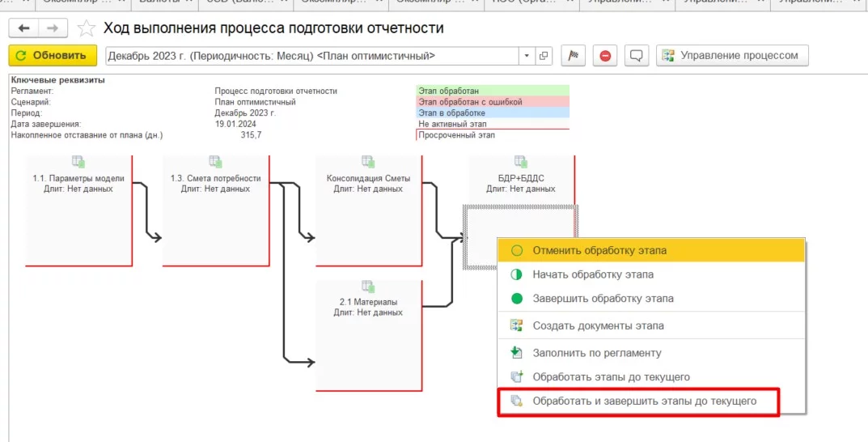The image size is (868, 442).
Task: Click the green legend Этап обработан
Action: pyautogui.click(x=492, y=91)
